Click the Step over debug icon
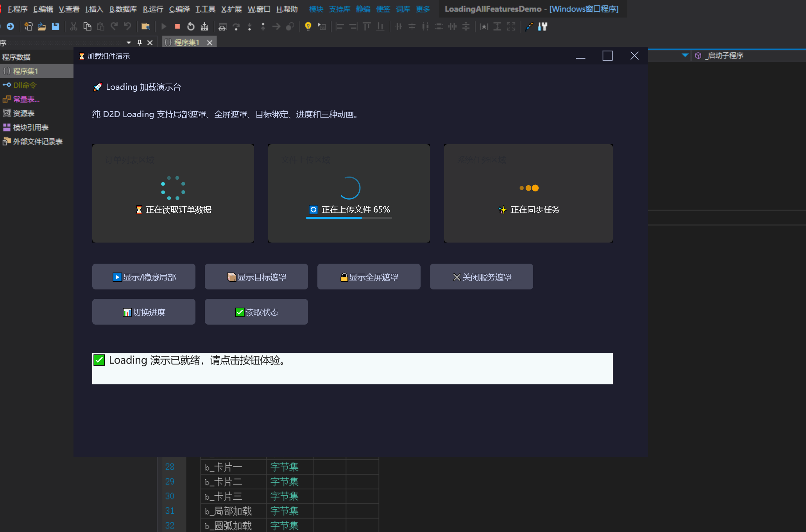Image resolution: width=806 pixels, height=532 pixels. point(236,27)
